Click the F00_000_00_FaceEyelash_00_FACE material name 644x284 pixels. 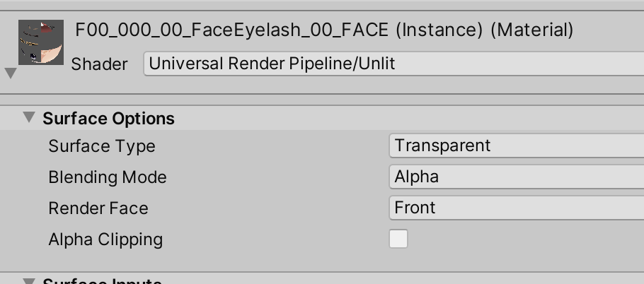231,30
